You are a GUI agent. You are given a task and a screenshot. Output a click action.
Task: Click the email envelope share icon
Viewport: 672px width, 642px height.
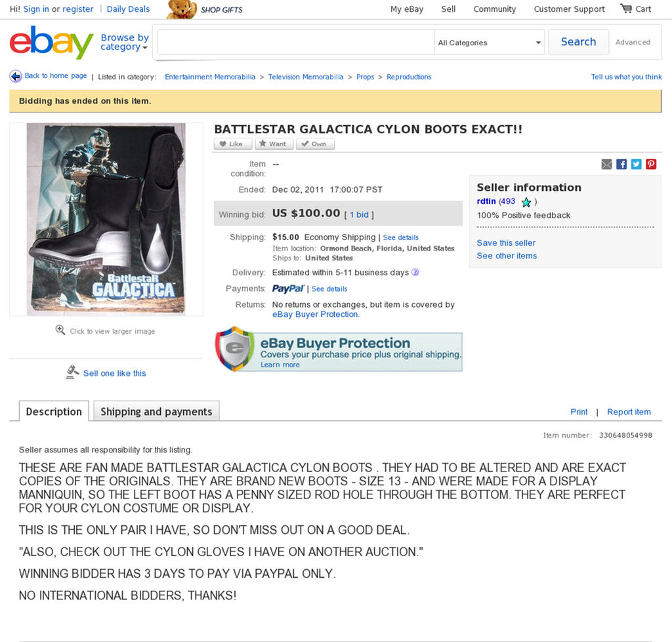tap(606, 164)
